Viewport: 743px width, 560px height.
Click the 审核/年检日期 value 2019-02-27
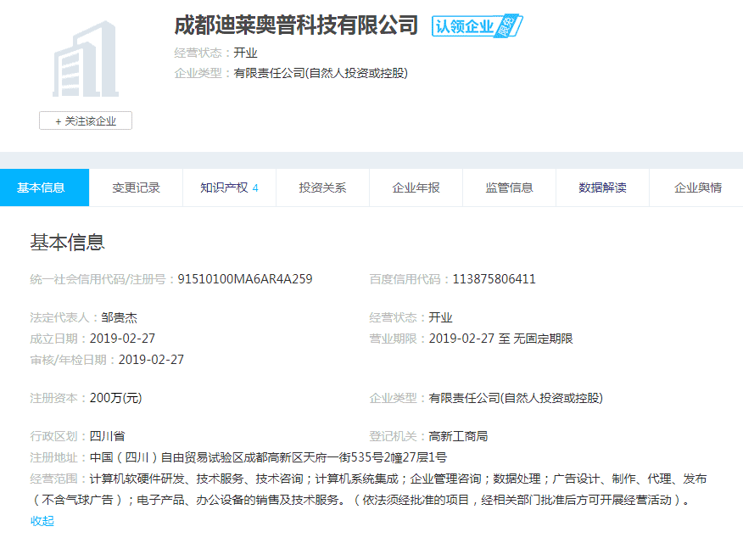(x=151, y=360)
